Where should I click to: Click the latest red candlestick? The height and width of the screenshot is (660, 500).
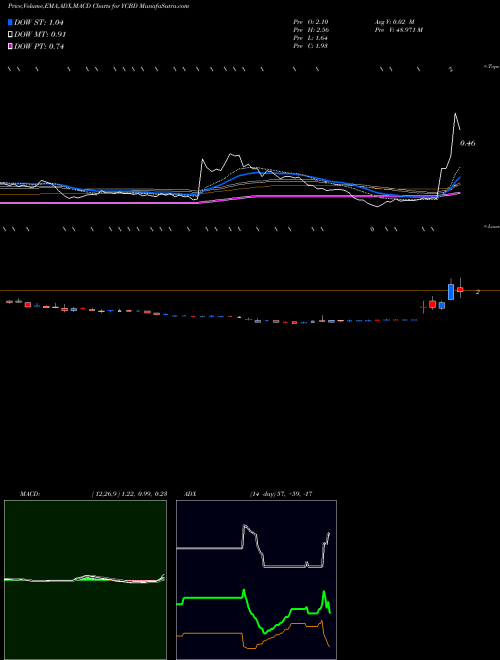point(460,289)
